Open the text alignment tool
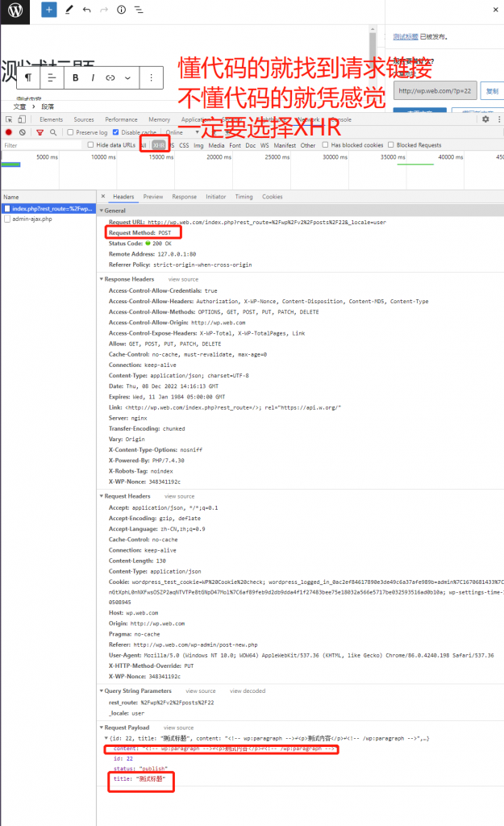 click(52, 78)
